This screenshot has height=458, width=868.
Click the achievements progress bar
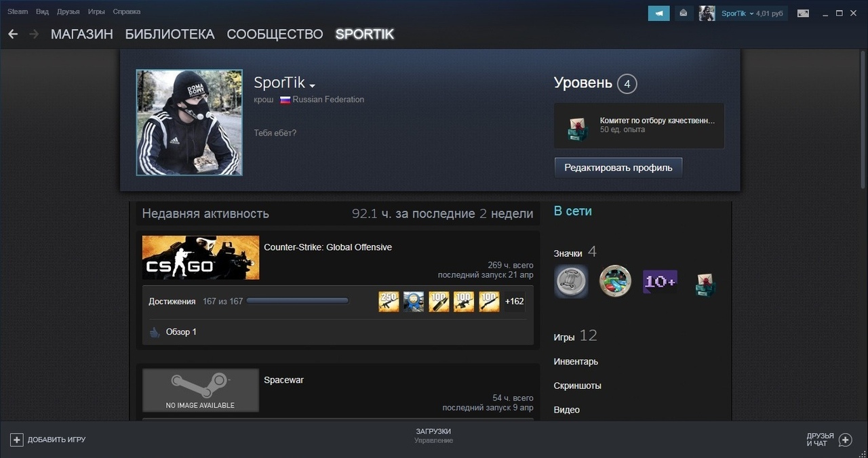(x=298, y=301)
